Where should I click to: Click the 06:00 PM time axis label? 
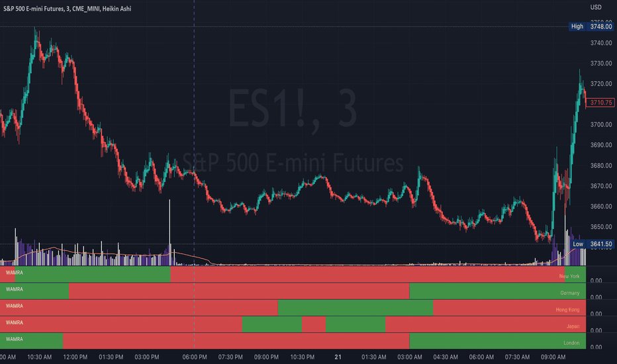195,357
